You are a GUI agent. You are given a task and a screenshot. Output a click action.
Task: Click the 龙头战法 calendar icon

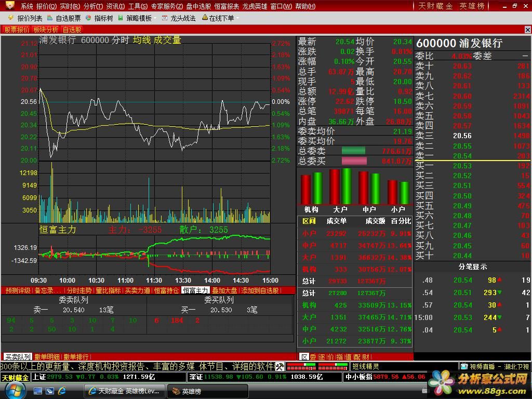[165, 18]
